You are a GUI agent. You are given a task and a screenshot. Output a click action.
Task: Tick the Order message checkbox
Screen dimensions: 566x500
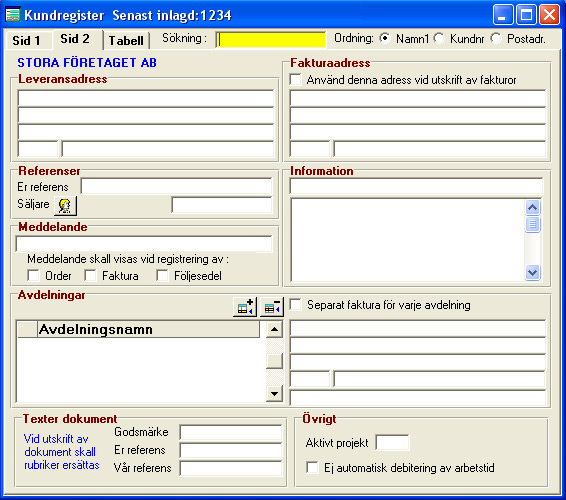33,275
